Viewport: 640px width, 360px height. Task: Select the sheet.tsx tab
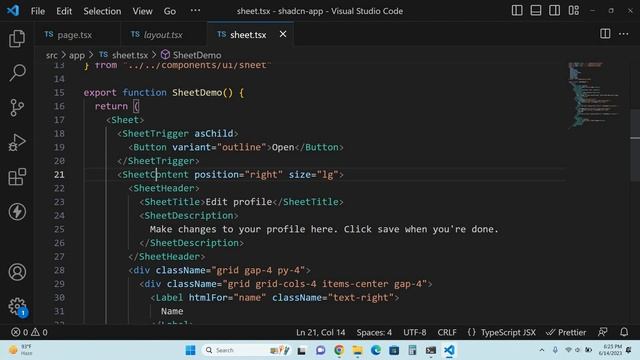(248, 35)
